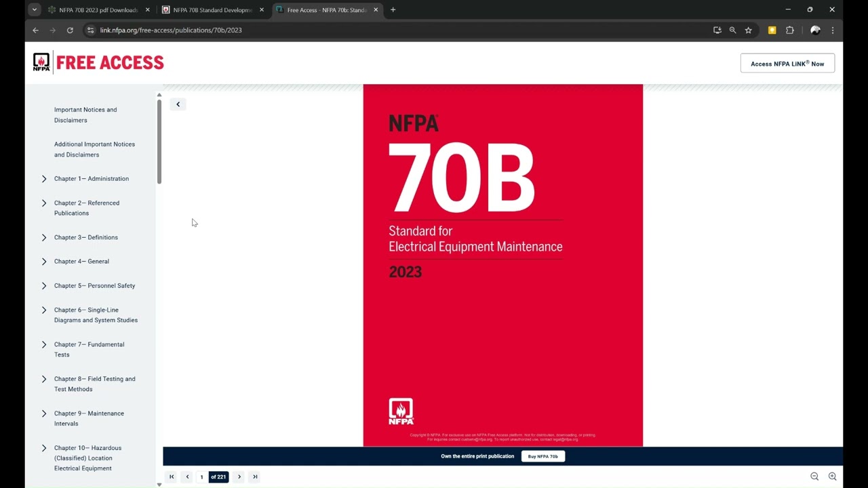Open Chapter 9— Maintenance Intervals link
The width and height of the screenshot is (868, 488).
click(x=89, y=418)
